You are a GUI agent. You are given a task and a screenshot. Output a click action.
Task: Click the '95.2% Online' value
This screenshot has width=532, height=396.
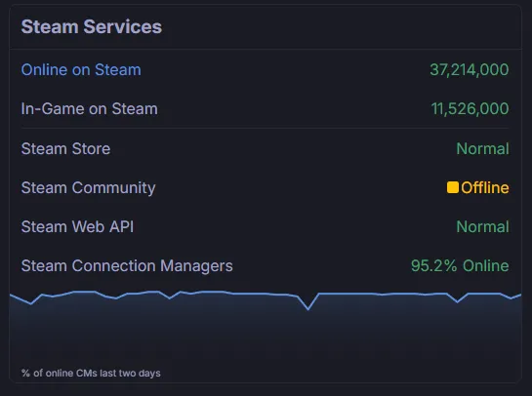tap(460, 266)
